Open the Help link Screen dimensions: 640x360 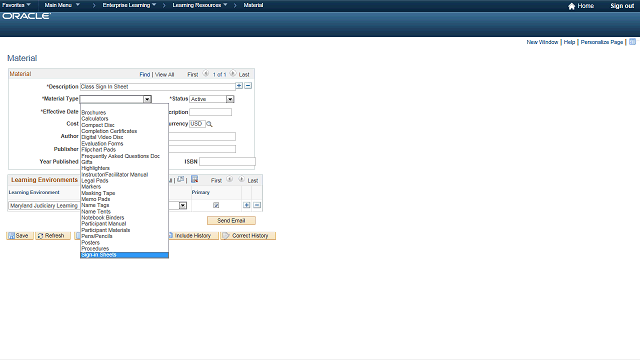569,42
